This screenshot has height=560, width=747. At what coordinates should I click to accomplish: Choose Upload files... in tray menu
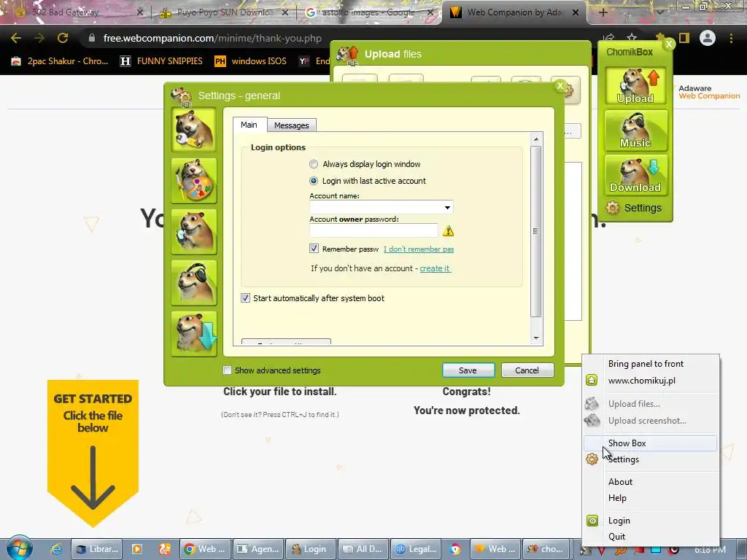point(651,404)
